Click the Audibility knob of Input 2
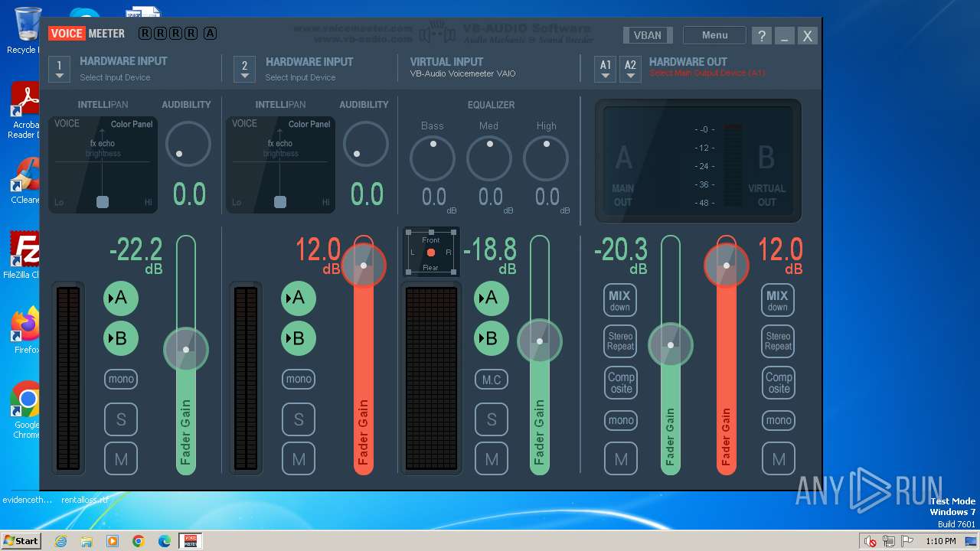The image size is (980, 551). coord(366,144)
